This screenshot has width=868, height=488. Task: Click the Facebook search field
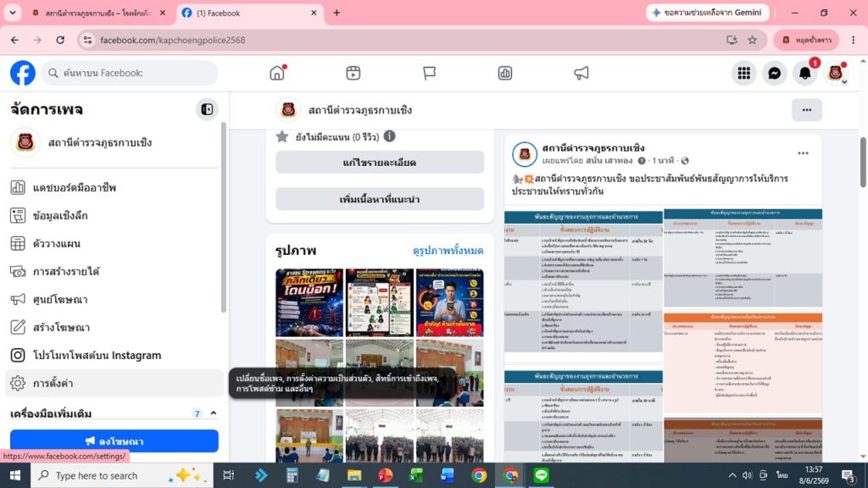[x=130, y=73]
